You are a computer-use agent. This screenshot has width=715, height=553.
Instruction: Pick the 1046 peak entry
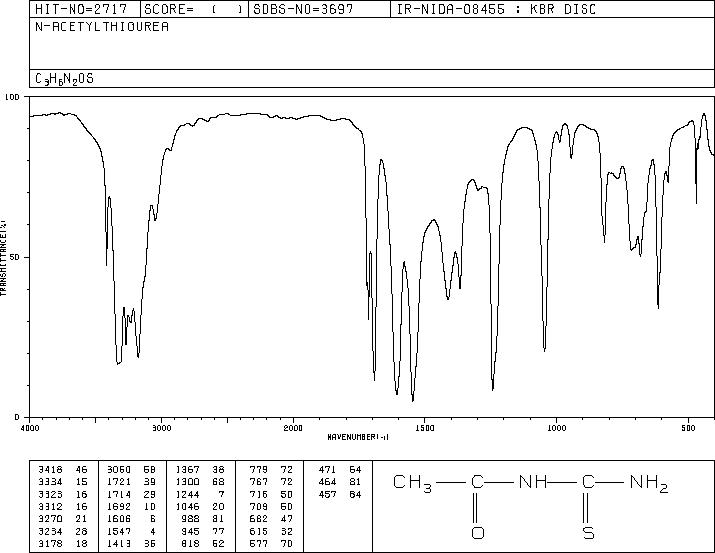[x=187, y=506]
